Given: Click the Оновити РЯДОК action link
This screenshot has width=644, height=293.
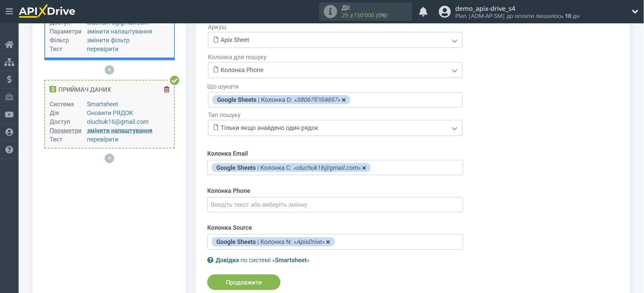Looking at the screenshot, I should pyautogui.click(x=110, y=113).
